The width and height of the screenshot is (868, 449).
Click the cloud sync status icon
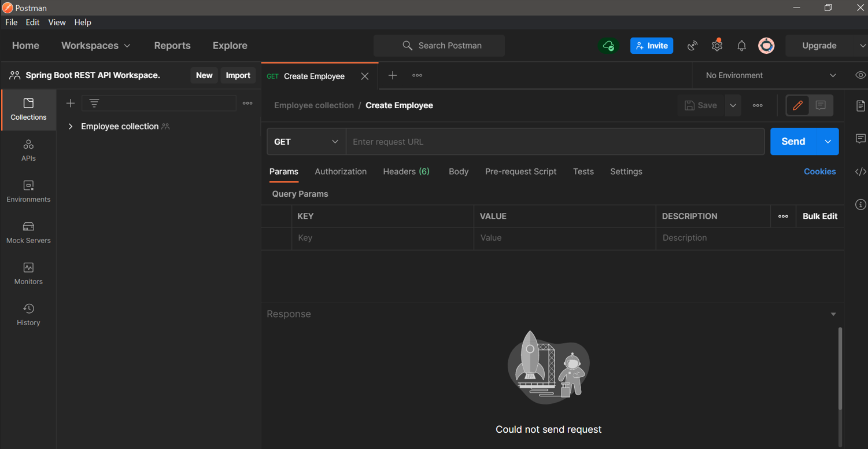point(608,46)
